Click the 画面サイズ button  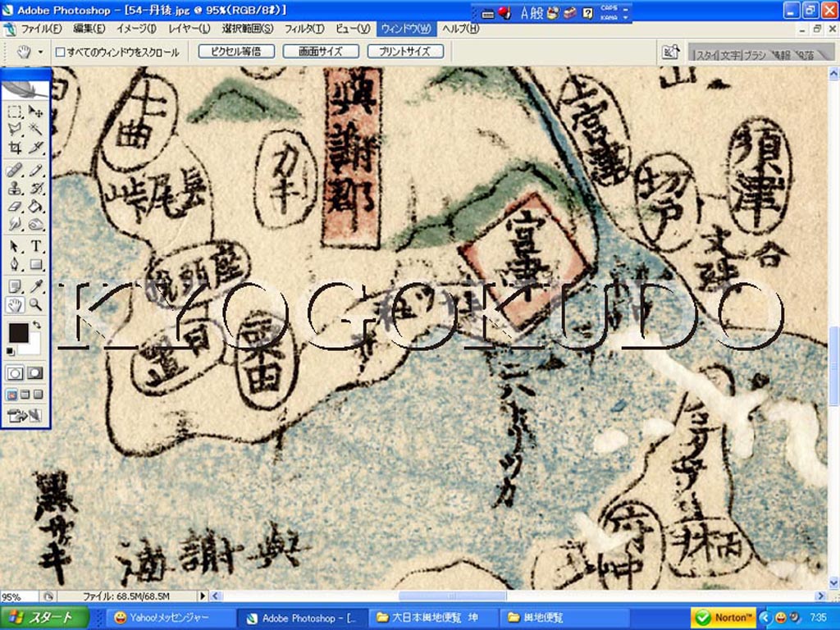tap(321, 52)
